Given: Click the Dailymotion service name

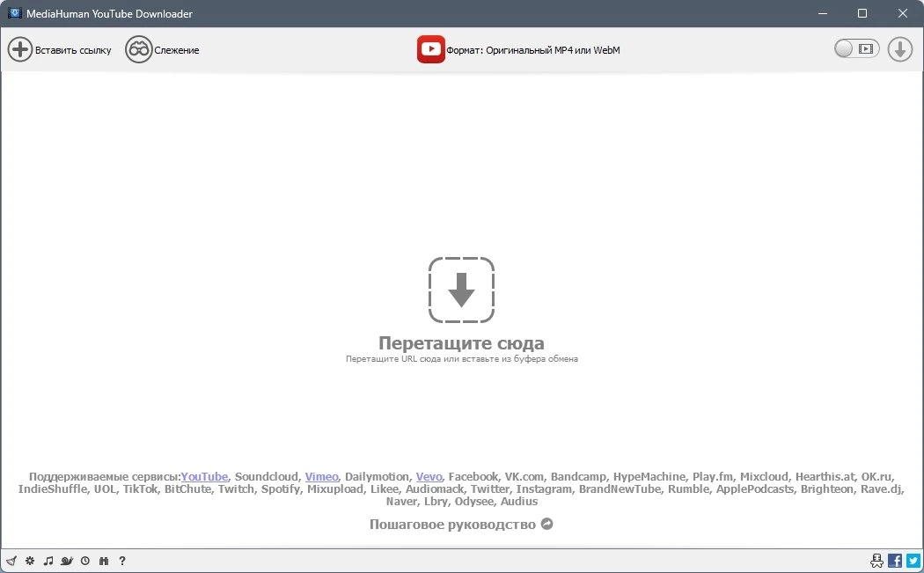Looking at the screenshot, I should coord(378,476).
